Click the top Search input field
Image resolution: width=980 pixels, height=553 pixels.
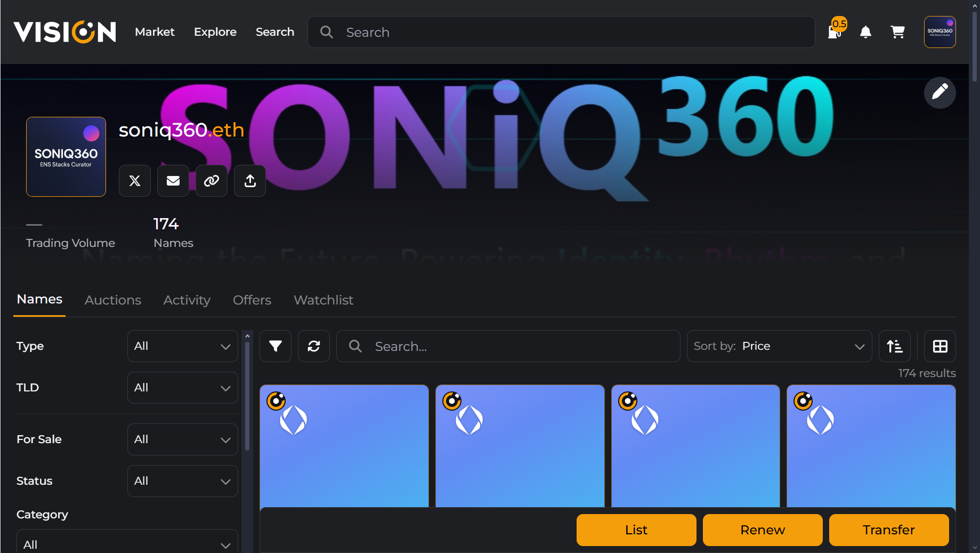tap(561, 32)
